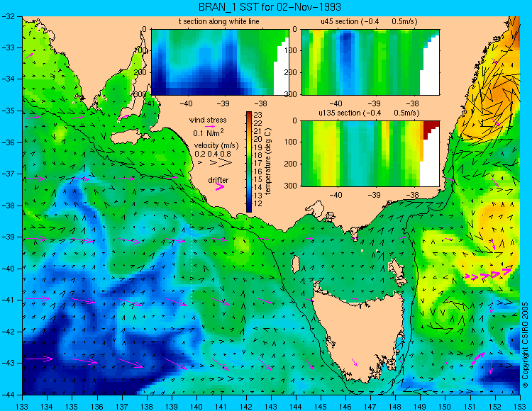Open the u45 section inset plot

click(x=370, y=62)
